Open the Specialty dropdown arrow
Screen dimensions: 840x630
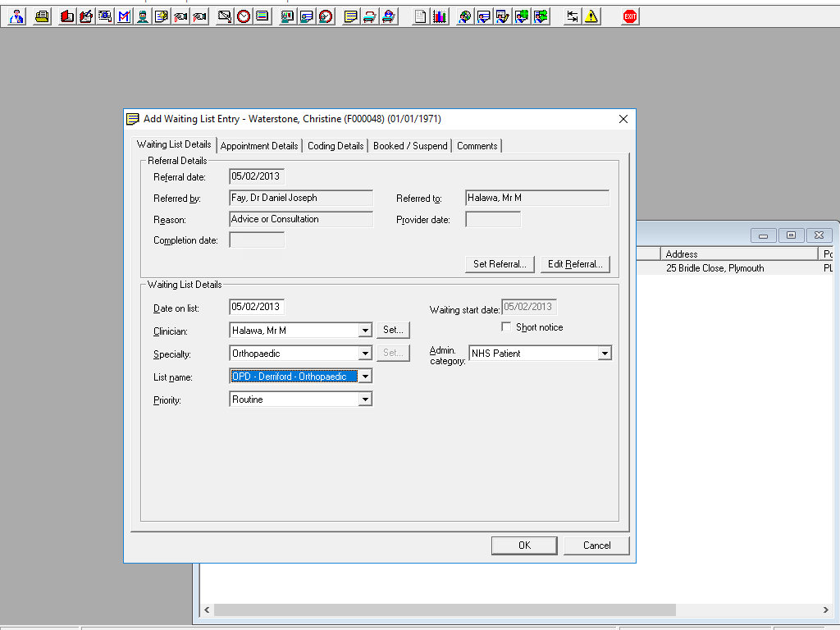tap(365, 354)
